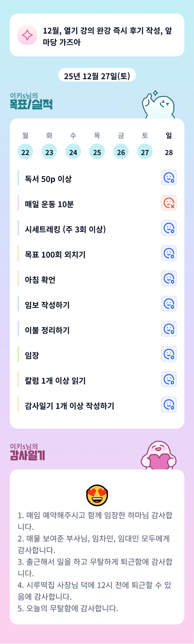Select Friday 26 in the week calendar
The width and height of the screenshot is (194, 644).
click(121, 152)
